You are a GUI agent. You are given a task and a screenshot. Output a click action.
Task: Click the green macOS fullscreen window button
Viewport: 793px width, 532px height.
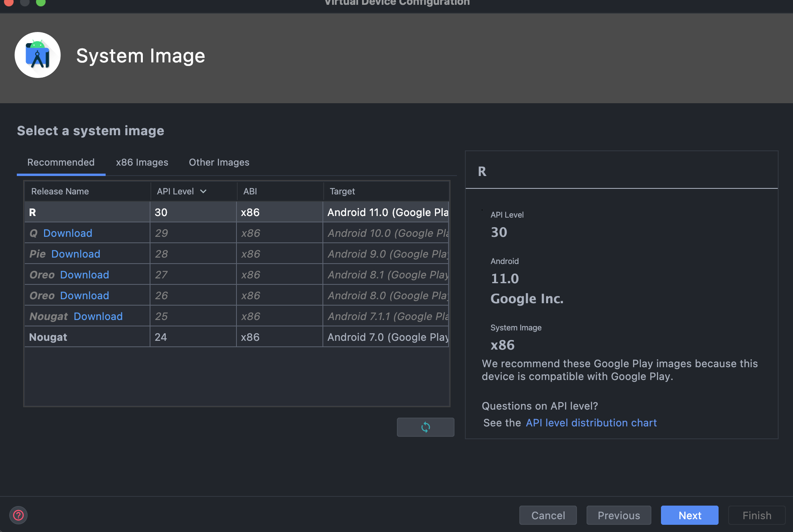(40, 2)
